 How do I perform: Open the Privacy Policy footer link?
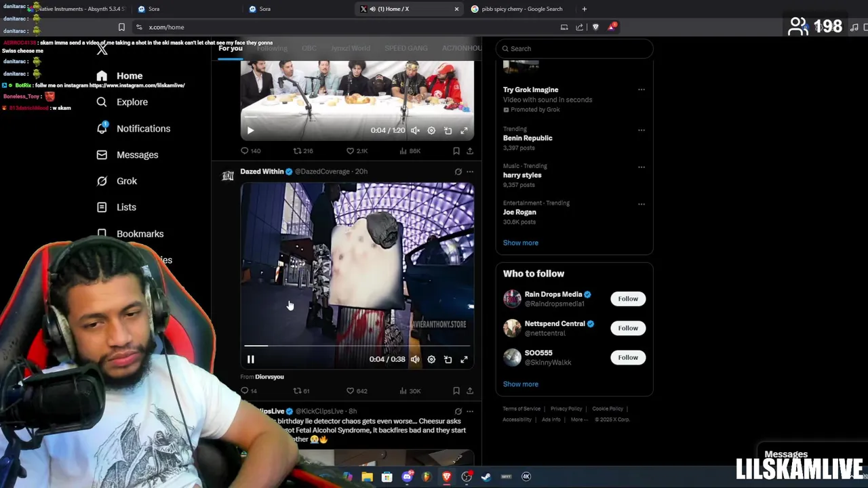(x=566, y=409)
